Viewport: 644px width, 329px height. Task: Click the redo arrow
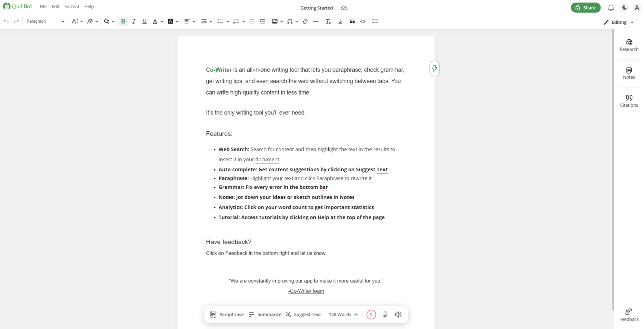(16, 21)
